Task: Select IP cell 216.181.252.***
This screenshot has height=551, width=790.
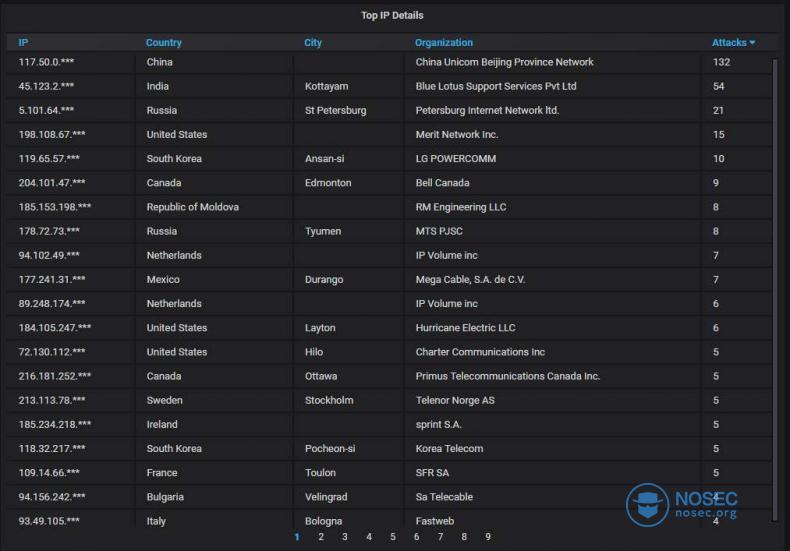Action: tap(55, 376)
